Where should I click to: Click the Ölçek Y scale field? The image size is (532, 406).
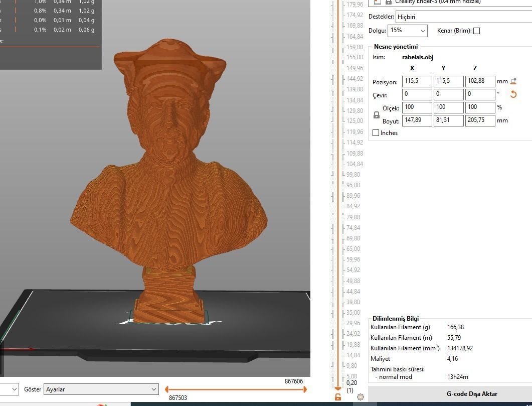449,107
